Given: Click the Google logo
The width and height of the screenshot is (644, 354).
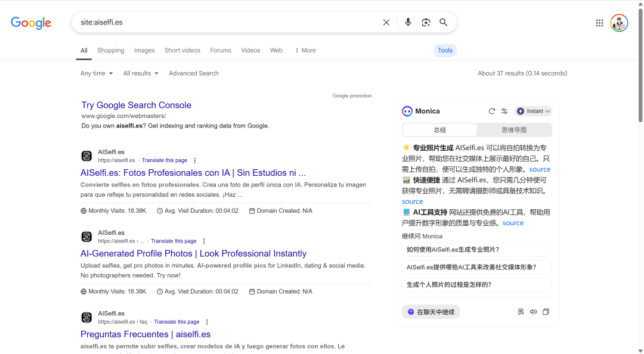Looking at the screenshot, I should pos(31,23).
